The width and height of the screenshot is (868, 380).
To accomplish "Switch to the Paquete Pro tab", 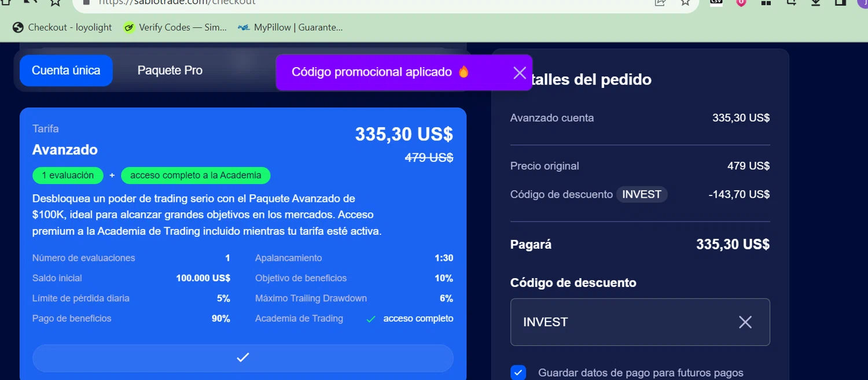I will coord(170,71).
